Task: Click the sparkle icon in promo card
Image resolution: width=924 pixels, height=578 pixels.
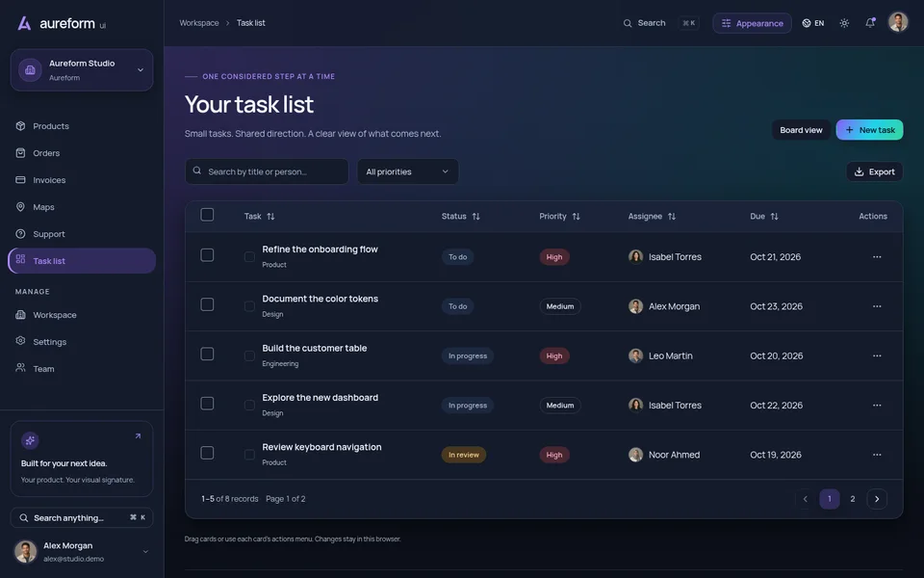Action: 30,440
